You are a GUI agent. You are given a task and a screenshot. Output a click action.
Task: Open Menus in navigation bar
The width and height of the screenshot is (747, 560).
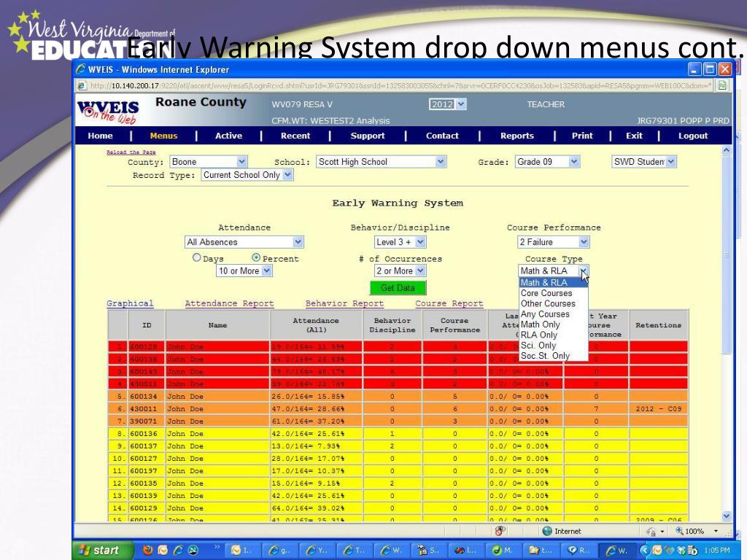[x=163, y=136]
